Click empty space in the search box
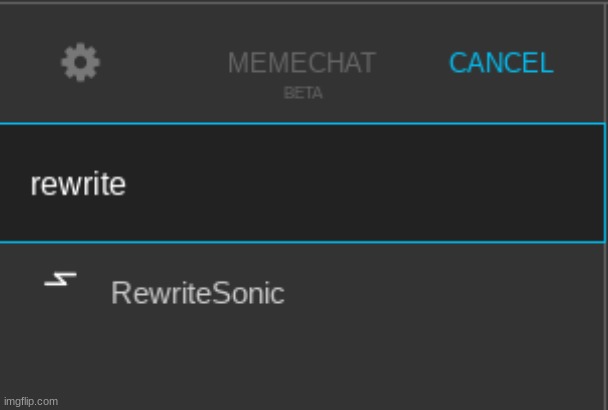This screenshot has width=608, height=410. click(364, 183)
